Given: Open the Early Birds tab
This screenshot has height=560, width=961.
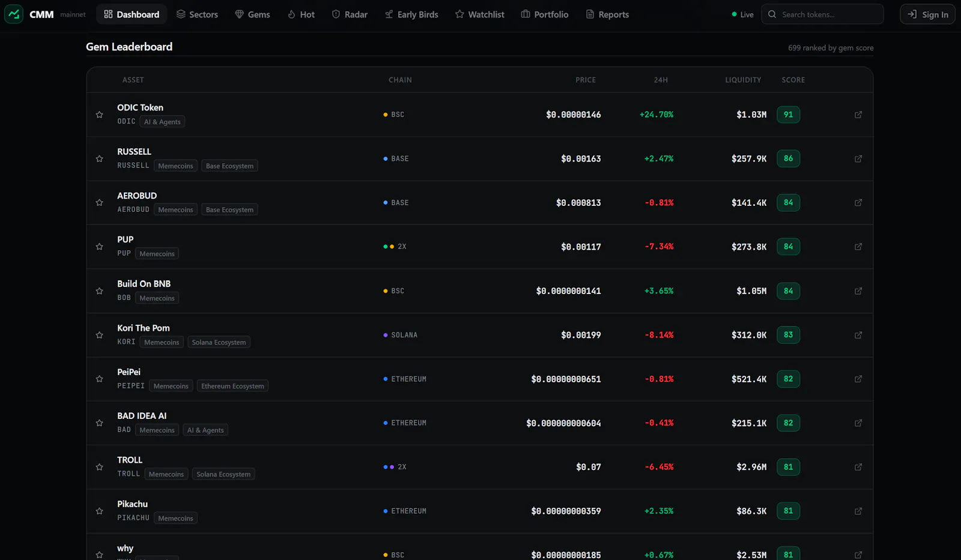Looking at the screenshot, I should click(411, 14).
